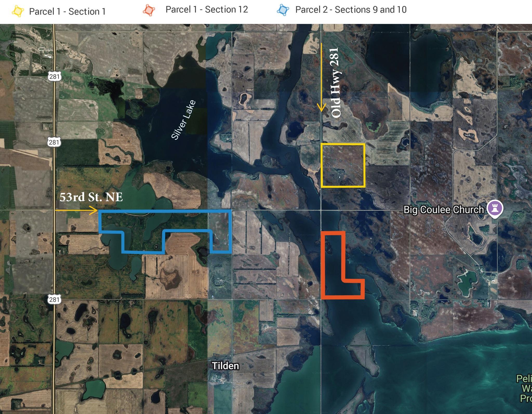The height and width of the screenshot is (414, 532).
Task: Click the yellow Parcel 1 Section 1 legend icon
Action: click(x=18, y=11)
